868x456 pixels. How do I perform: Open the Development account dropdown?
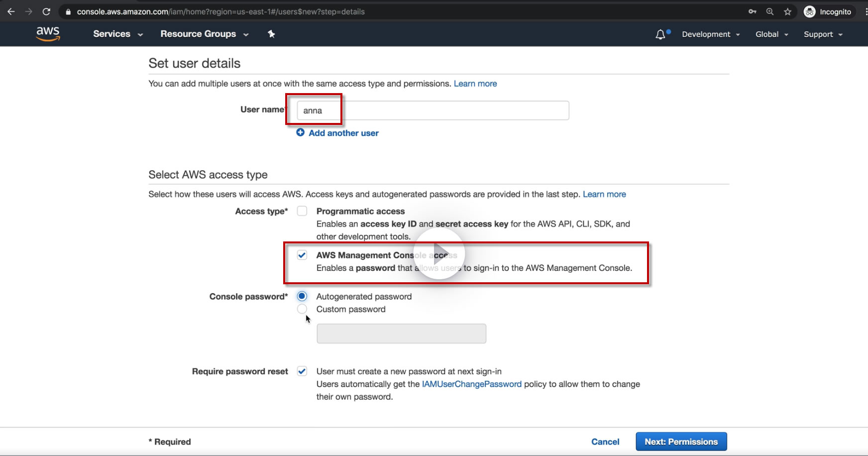point(711,34)
